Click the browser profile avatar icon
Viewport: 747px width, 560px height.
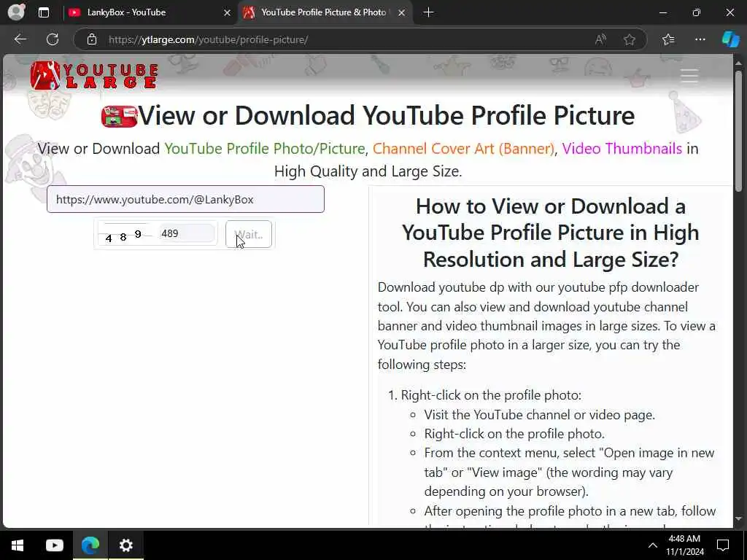17,12
